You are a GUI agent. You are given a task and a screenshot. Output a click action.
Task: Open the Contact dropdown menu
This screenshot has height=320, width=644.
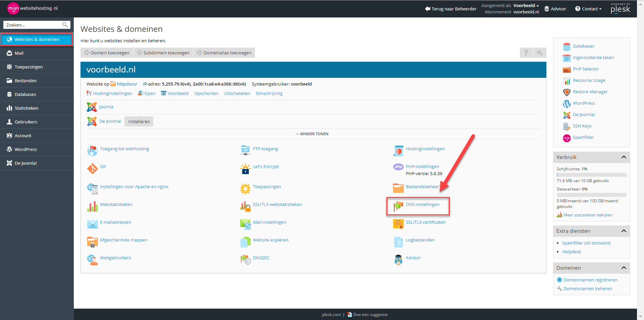tap(588, 9)
